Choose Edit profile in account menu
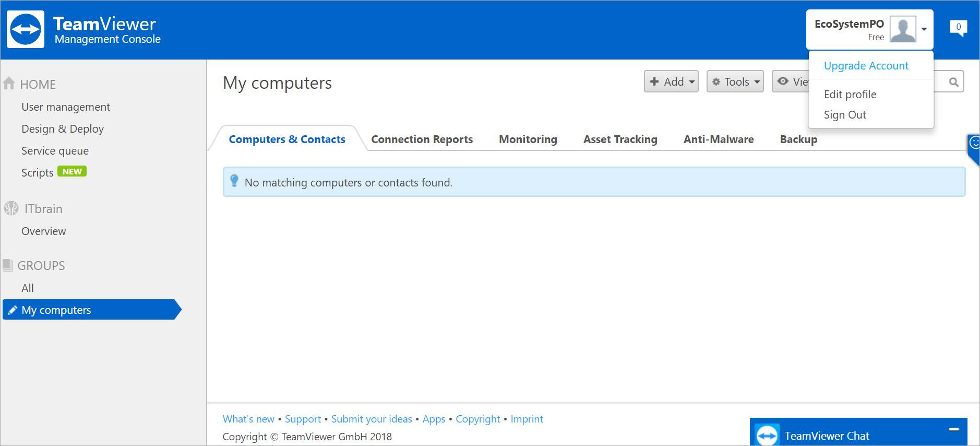Screen dimensions: 980x446 [850, 95]
